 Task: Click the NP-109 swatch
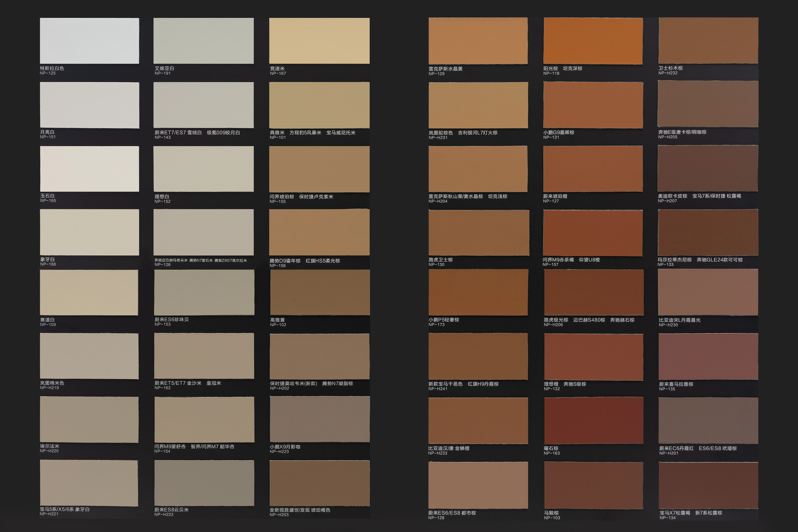coord(89,292)
